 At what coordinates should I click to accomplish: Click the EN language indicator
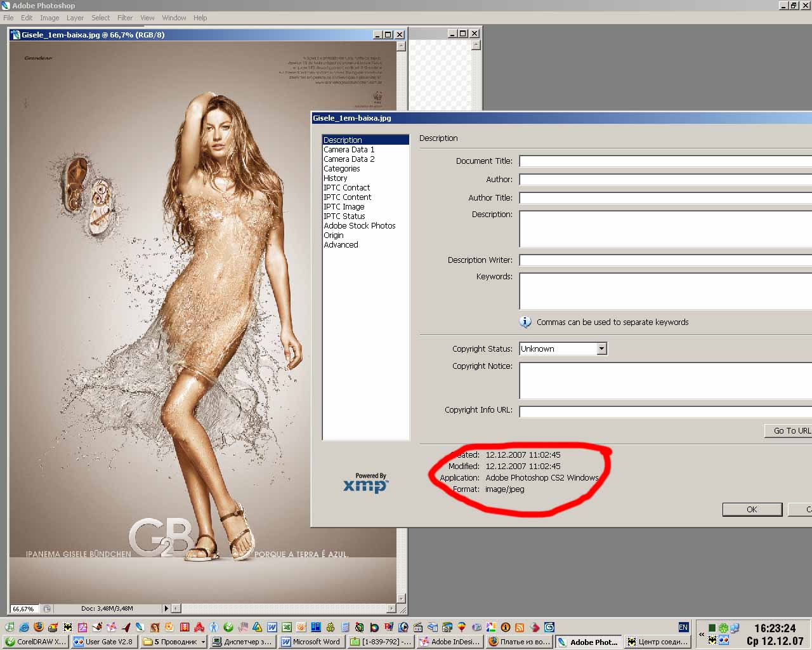(x=683, y=627)
